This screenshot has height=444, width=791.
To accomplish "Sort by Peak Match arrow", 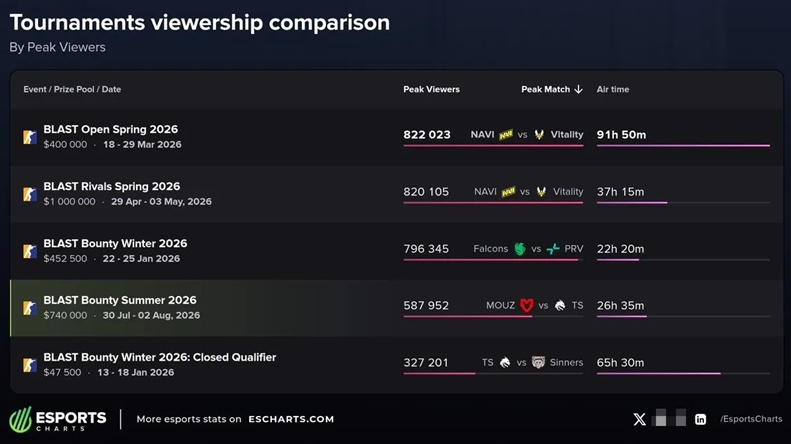I will tap(579, 89).
